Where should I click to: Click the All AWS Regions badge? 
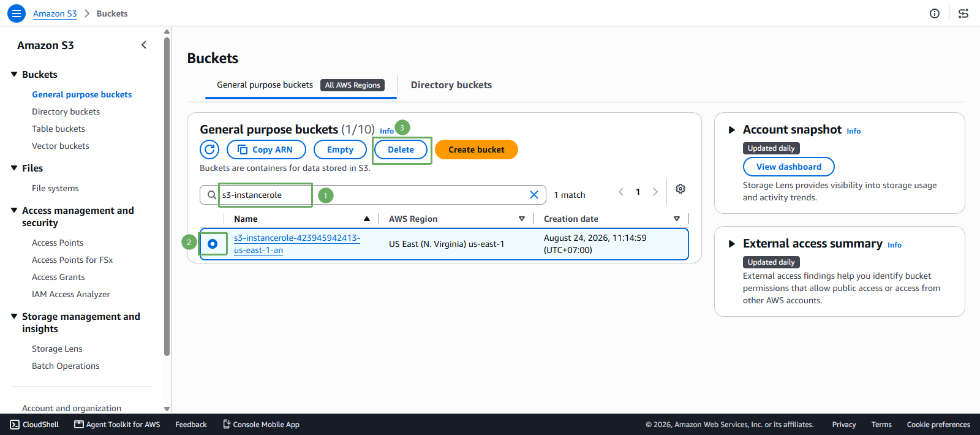point(353,85)
